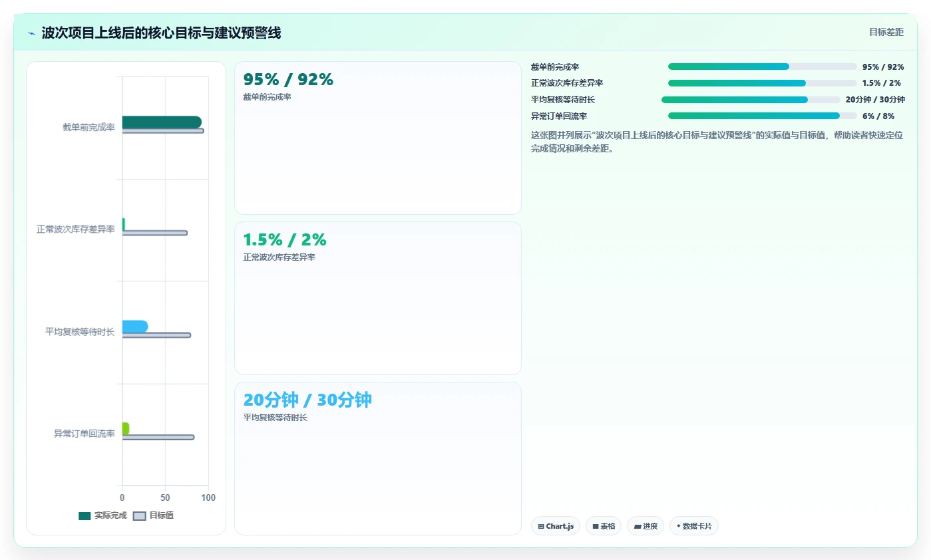Open the 1.5% / 2% data card

click(378, 298)
